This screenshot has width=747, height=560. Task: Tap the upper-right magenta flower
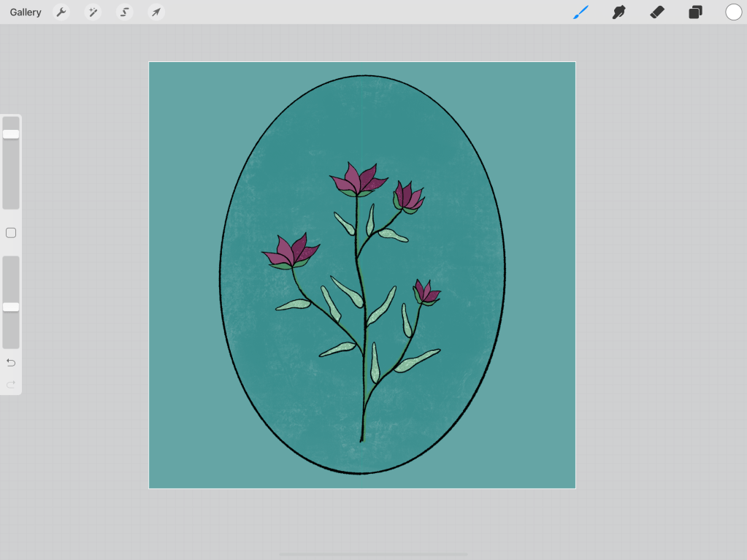click(x=408, y=197)
